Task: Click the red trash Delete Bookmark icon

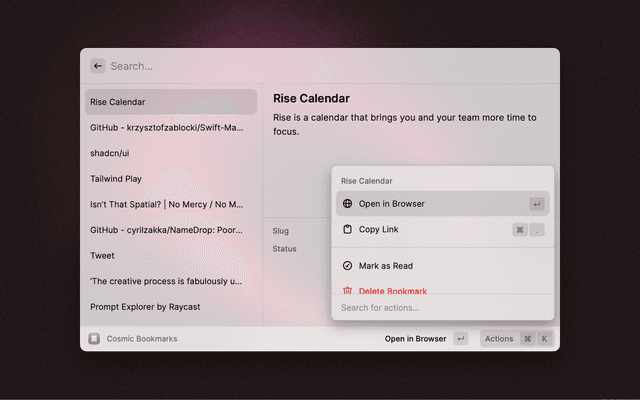Action: tap(347, 290)
